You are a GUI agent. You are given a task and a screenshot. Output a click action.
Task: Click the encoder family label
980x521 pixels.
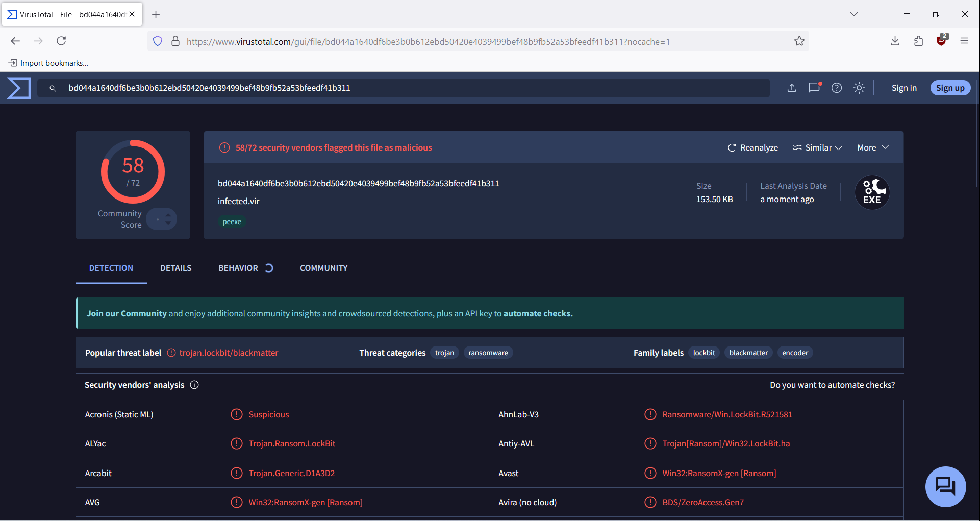click(795, 353)
